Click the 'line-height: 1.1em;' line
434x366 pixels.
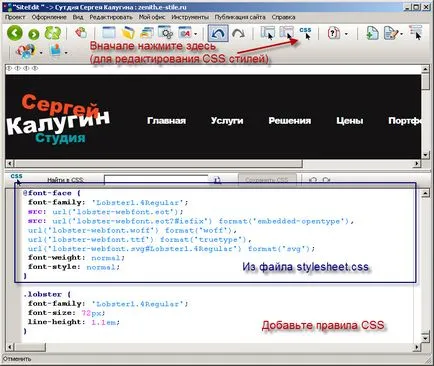click(74, 322)
